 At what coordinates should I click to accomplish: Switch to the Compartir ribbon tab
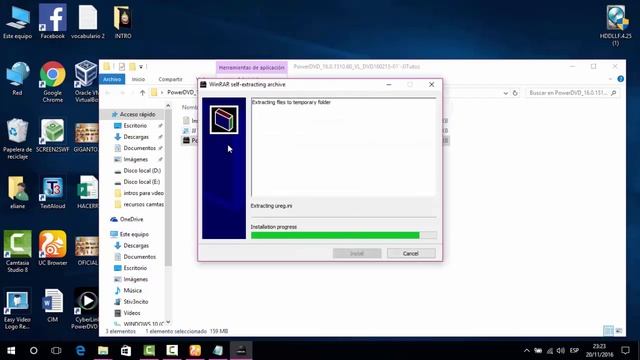(x=170, y=79)
